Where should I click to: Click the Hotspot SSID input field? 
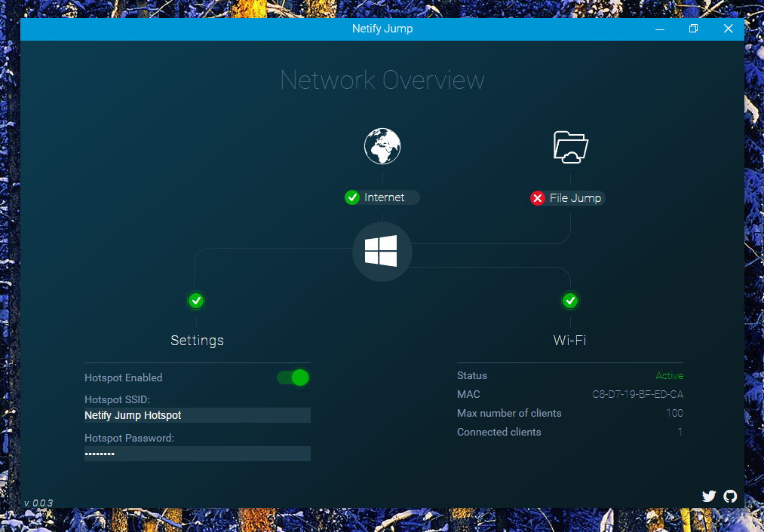(198, 415)
